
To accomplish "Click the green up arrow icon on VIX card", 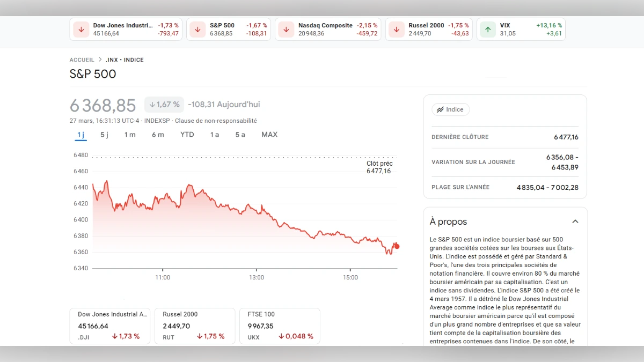I will (487, 29).
